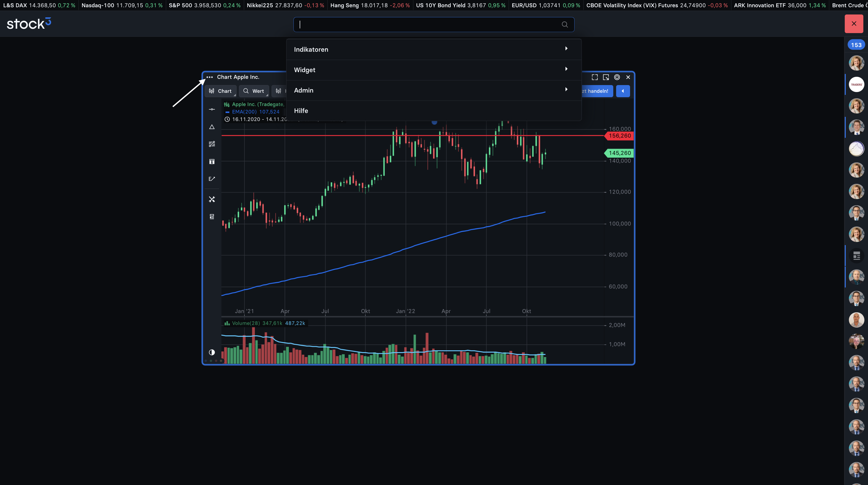
Task: Click the date range 16.11.2020 legend entry
Action: (259, 119)
